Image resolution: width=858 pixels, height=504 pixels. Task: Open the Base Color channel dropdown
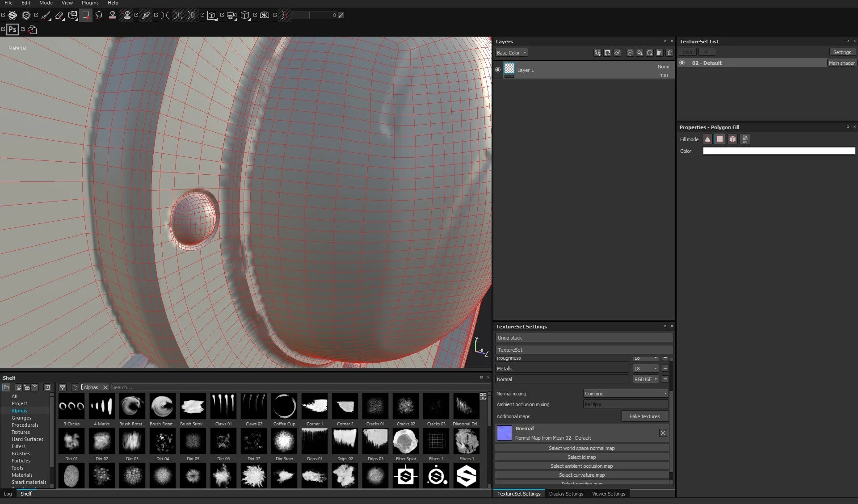(x=511, y=53)
